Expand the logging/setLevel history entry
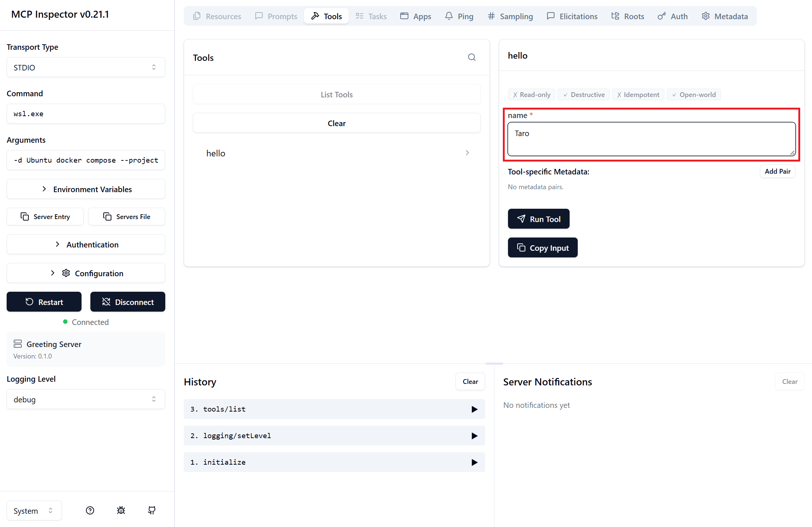Image resolution: width=812 pixels, height=527 pixels. point(334,436)
